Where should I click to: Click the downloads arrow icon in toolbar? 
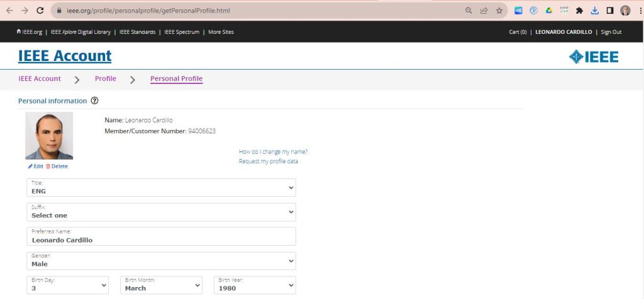click(594, 11)
